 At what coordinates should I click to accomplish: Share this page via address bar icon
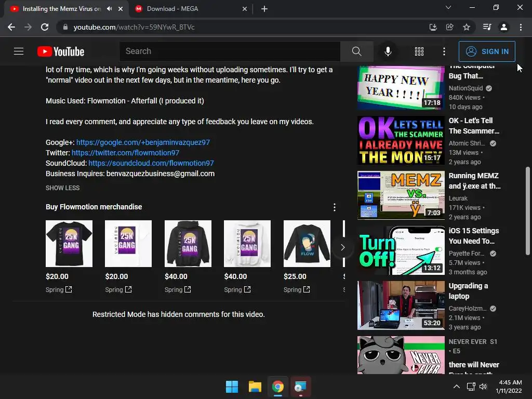449,27
